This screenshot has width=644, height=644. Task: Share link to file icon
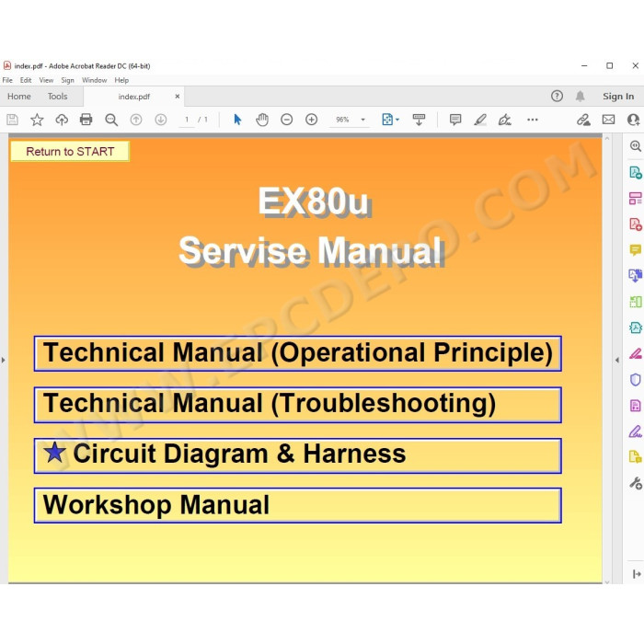point(583,120)
